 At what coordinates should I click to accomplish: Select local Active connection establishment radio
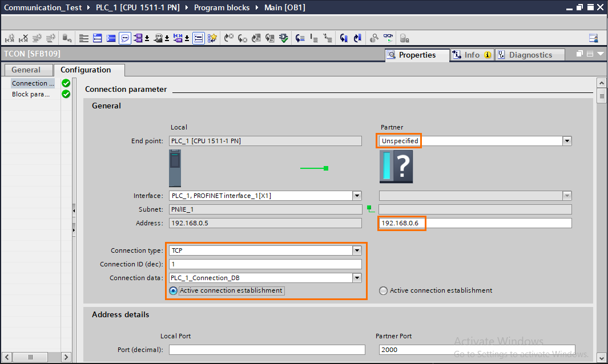click(174, 291)
